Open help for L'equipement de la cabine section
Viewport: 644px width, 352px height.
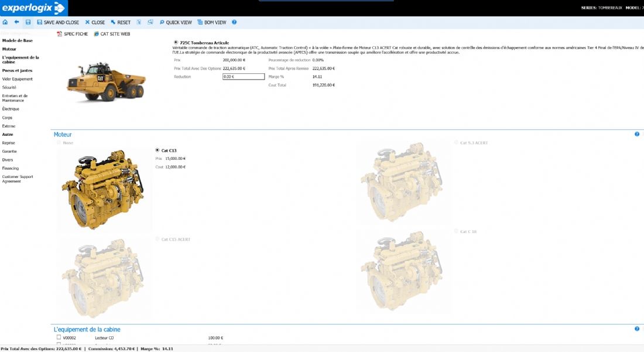point(637,329)
